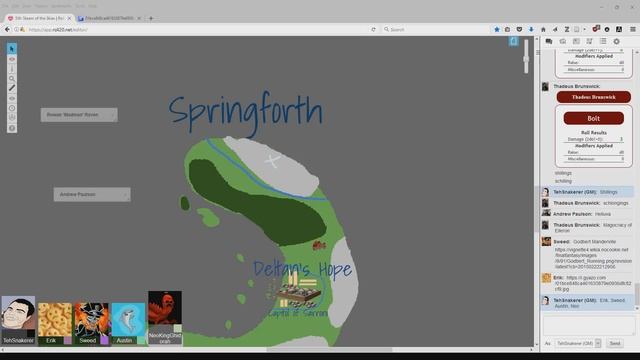Open the History menu in the menu bar
Screen dimensions: 640x360
tap(41, 6)
